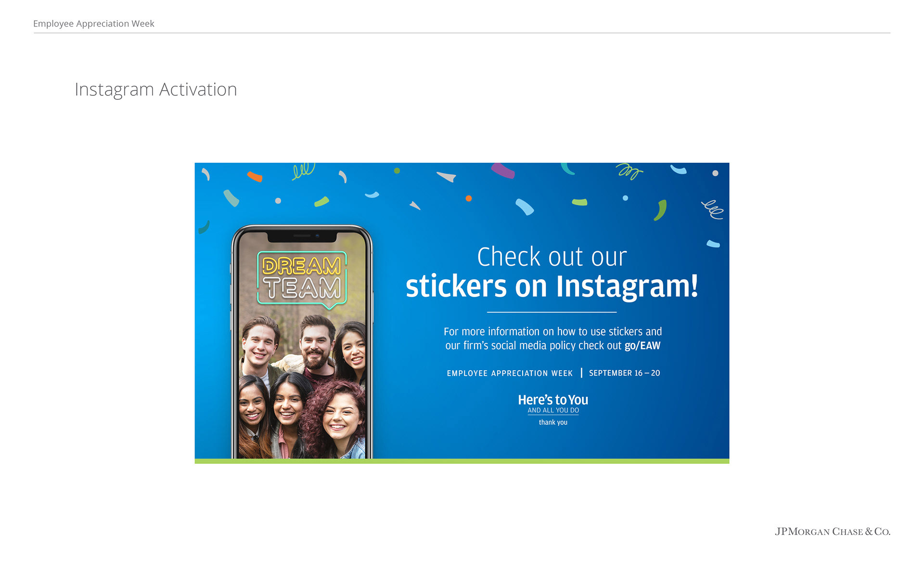Viewport: 924px width, 561px height.
Task: Click the purple confetti piece at top
Action: tap(503, 170)
